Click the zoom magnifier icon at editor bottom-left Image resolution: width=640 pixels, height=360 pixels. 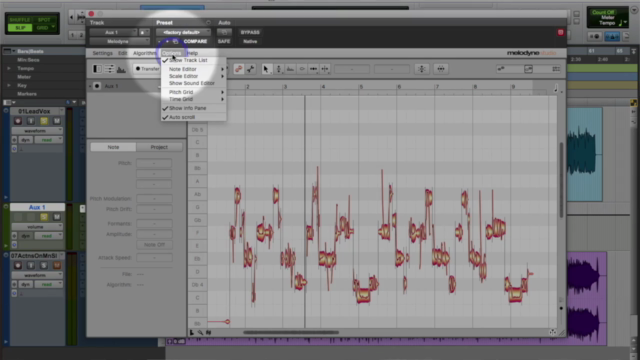[x=200, y=333]
